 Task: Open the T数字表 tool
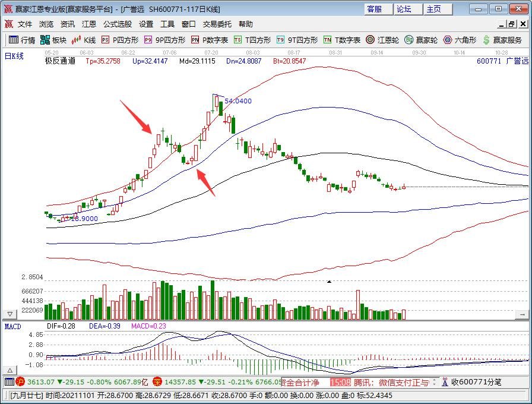[x=341, y=40]
